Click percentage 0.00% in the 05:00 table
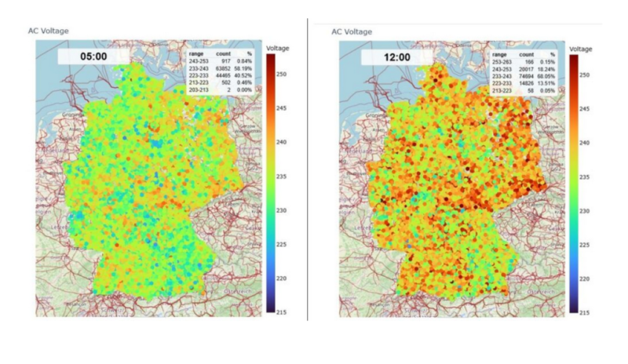Image resolution: width=628 pixels, height=364 pixels. click(x=244, y=89)
